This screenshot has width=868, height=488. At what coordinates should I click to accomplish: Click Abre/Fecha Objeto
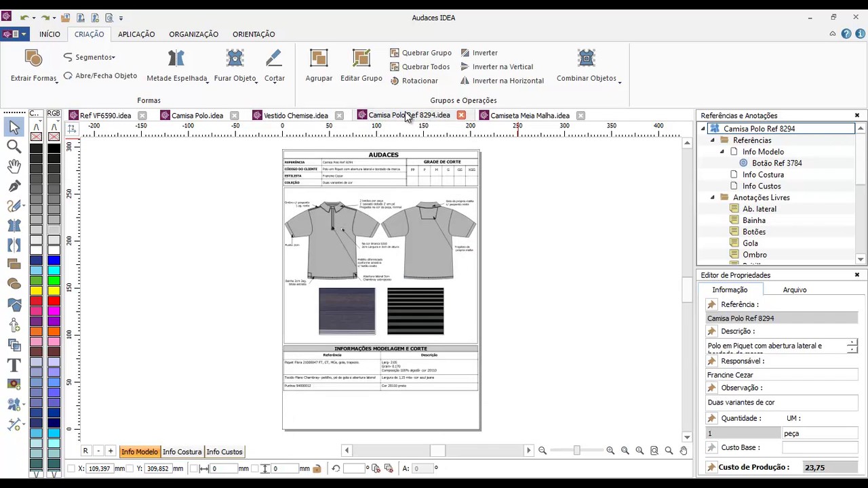coord(100,76)
